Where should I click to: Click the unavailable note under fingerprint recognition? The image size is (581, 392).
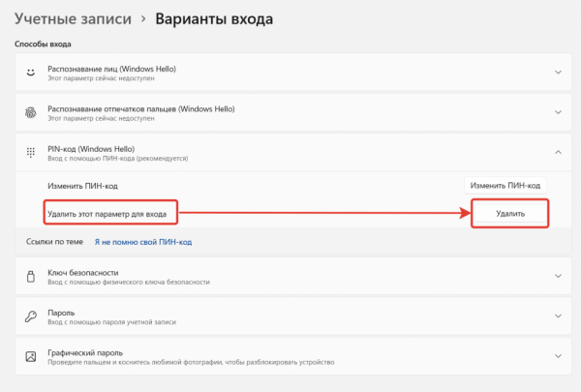click(x=101, y=118)
